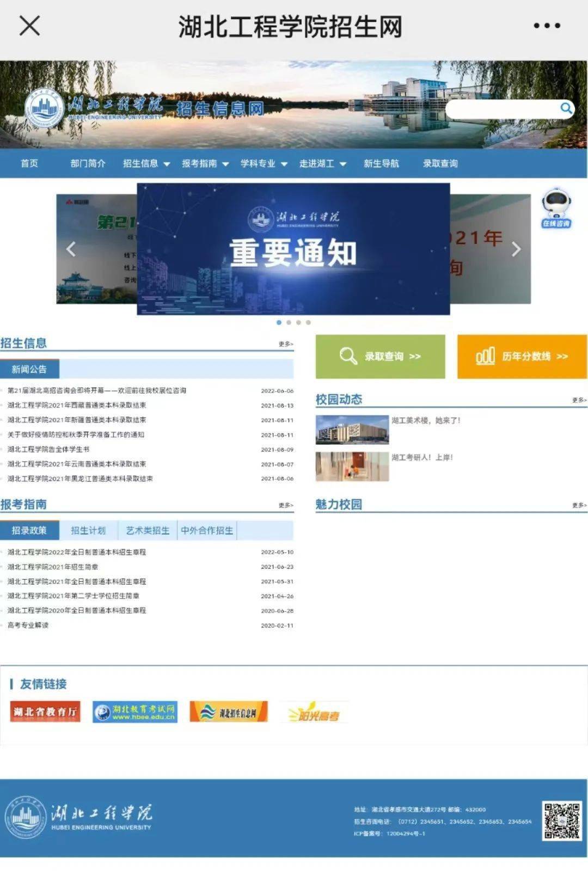Click the green 录取查询 button

(380, 357)
